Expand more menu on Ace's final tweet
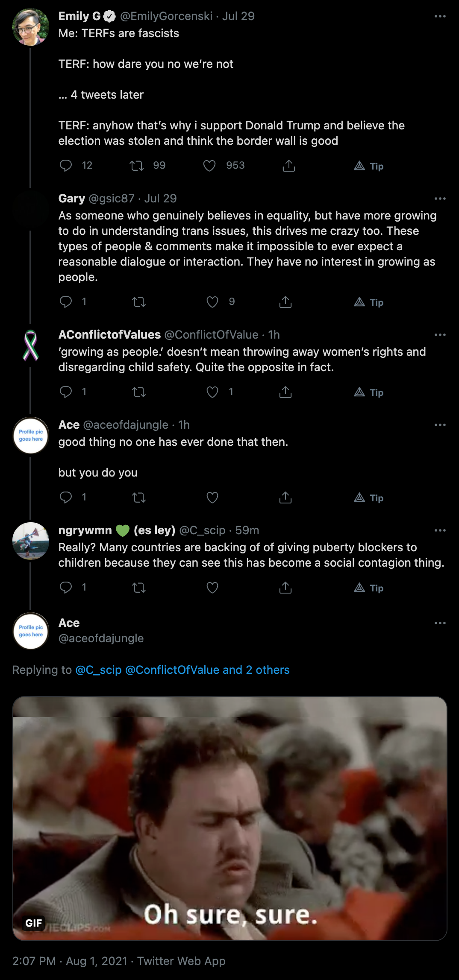The image size is (459, 980). 440,623
